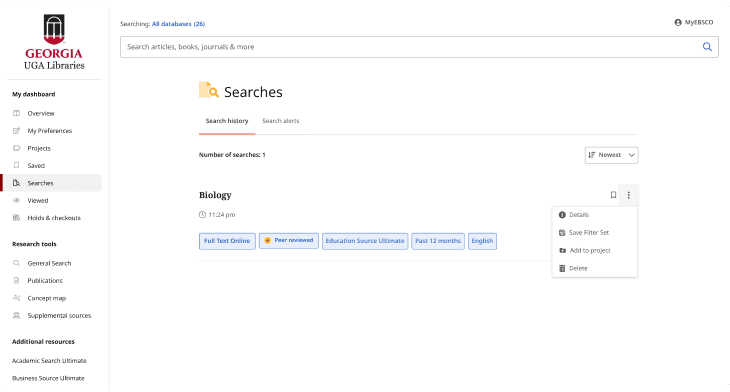This screenshot has height=392, width=730.
Task: Click the General Search magnifier icon
Action: (x=16, y=263)
